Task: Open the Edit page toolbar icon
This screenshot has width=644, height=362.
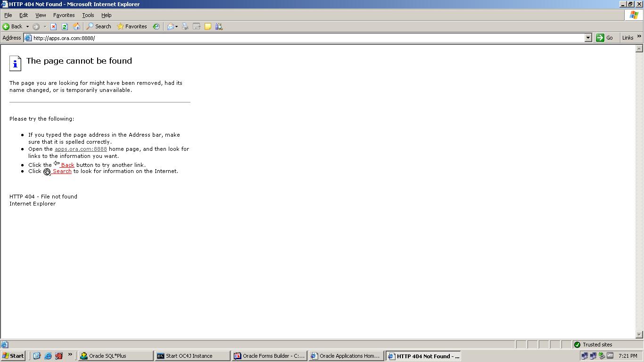Action: [197, 26]
